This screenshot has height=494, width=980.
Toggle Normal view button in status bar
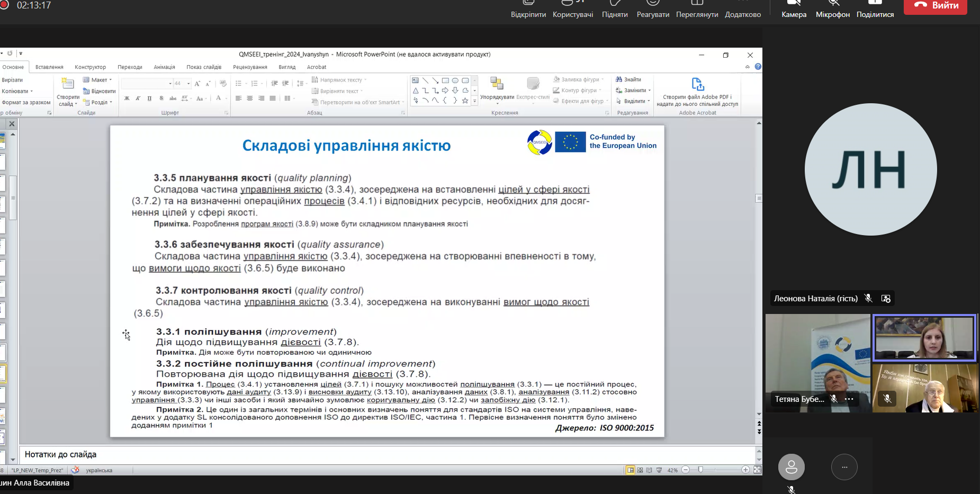coord(630,470)
